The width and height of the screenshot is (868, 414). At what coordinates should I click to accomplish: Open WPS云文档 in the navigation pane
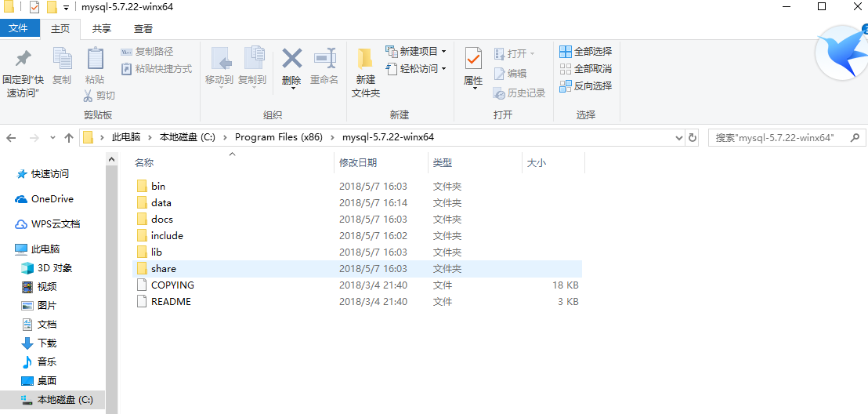point(48,224)
